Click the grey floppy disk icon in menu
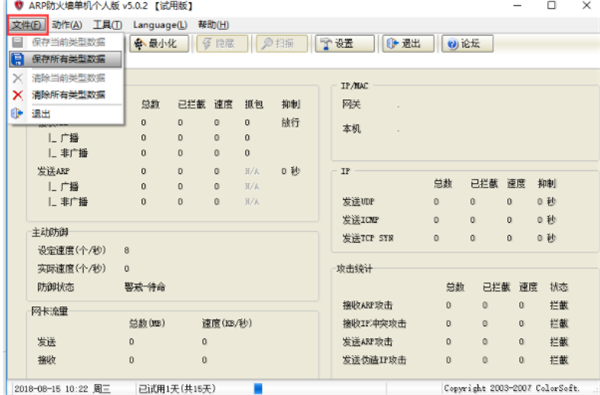Viewport: 600px width, 395px height. pos(18,42)
